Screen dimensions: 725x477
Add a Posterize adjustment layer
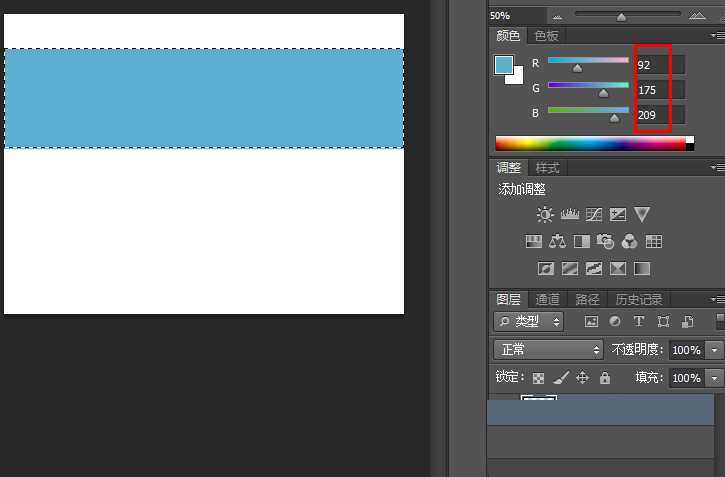coord(570,269)
